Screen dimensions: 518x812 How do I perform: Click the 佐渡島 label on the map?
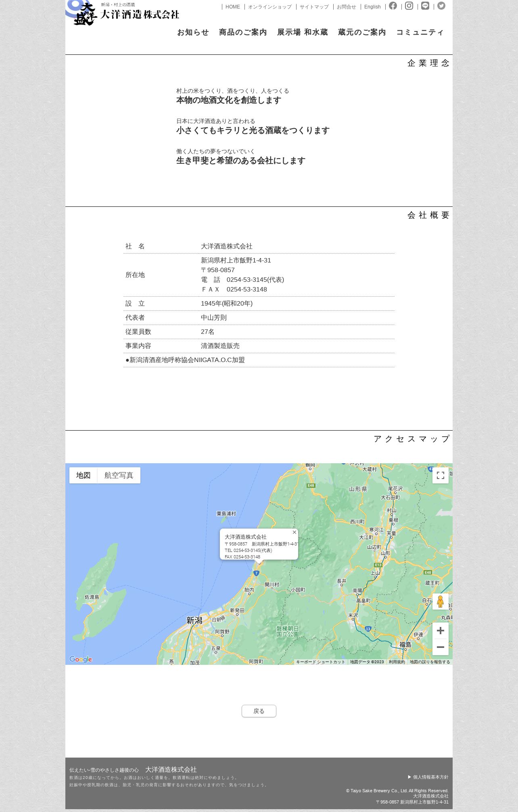tap(92, 597)
